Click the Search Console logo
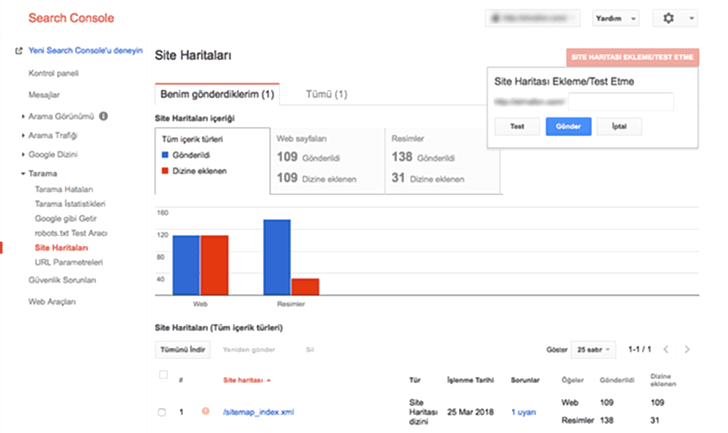 [71, 18]
